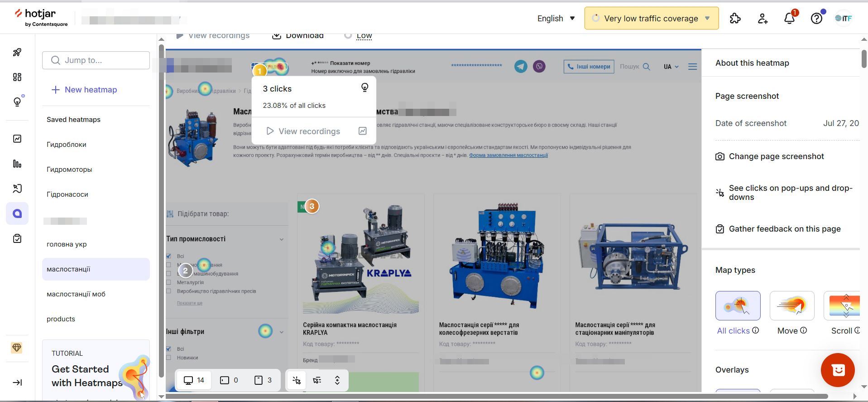The image size is (868, 402).
Task: Click the Форма замовлення маслостанції link
Action: 508,155
